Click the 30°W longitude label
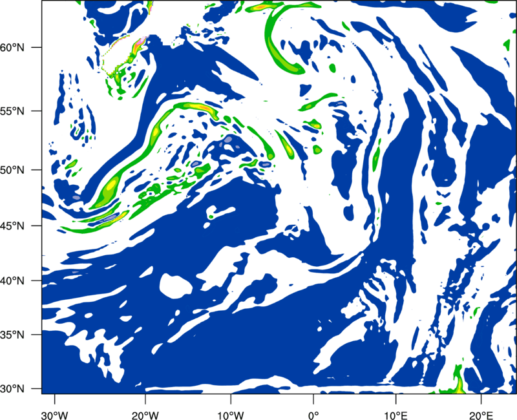Viewport: 517px width, 420px height. pyautogui.click(x=54, y=415)
